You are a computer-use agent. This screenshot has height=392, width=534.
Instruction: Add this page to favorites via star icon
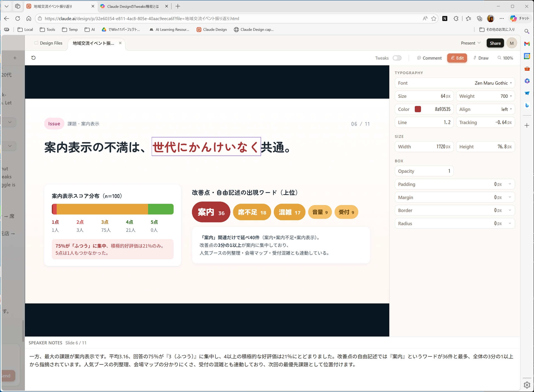point(434,18)
